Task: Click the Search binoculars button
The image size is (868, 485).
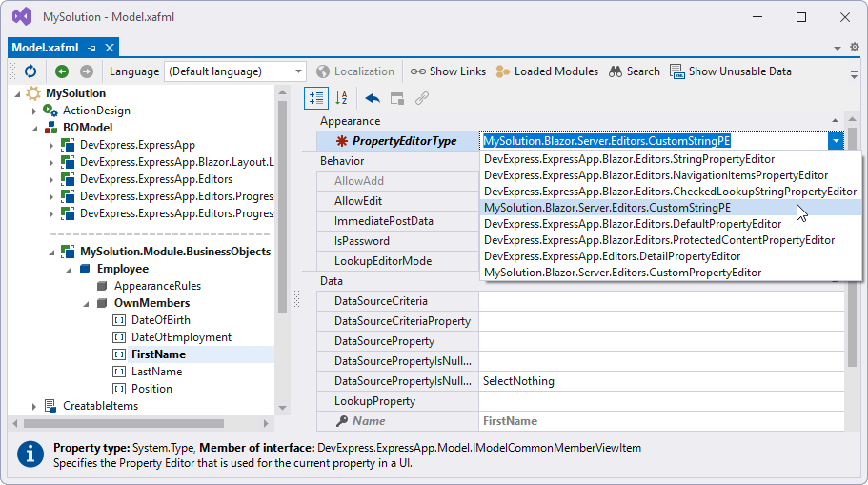Action: (x=635, y=71)
